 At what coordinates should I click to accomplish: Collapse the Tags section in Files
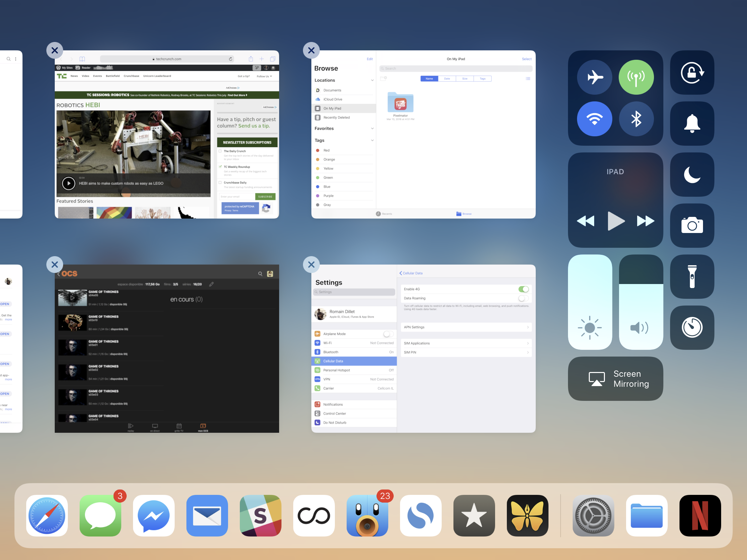click(x=372, y=140)
